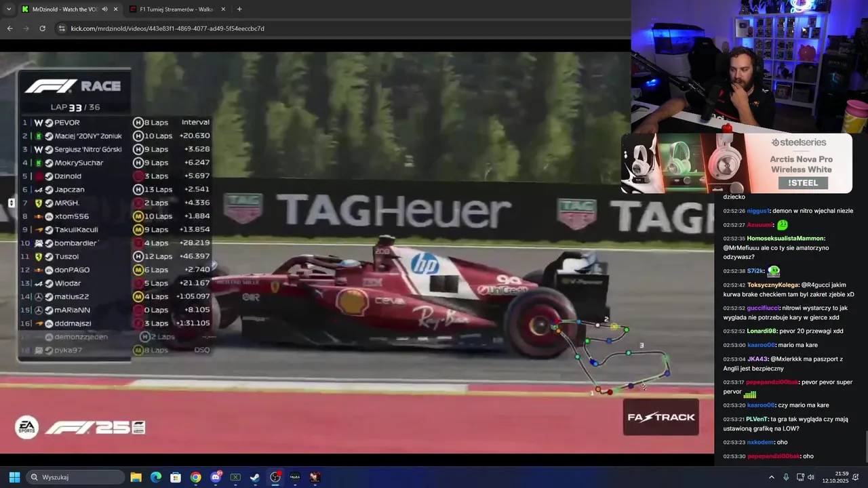
Task: Open the notifications bell icon
Action: point(856,477)
